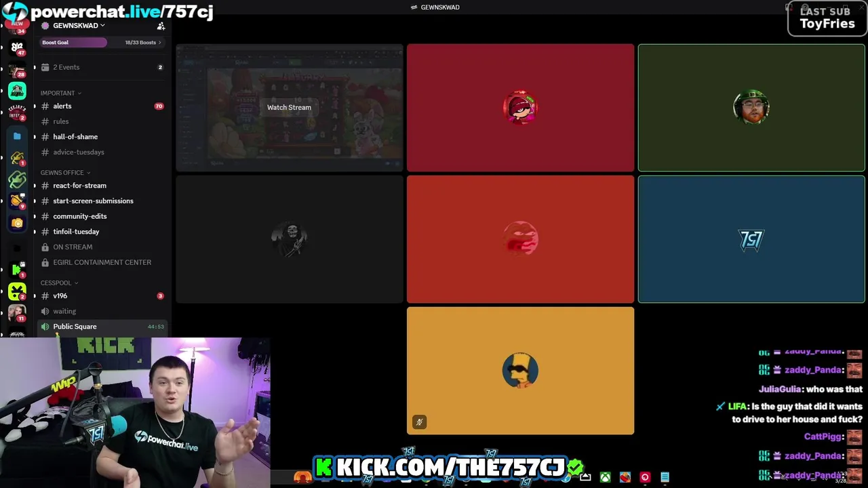Open server avatar with 11 badge
Viewport: 868px width, 488px height.
17,313
